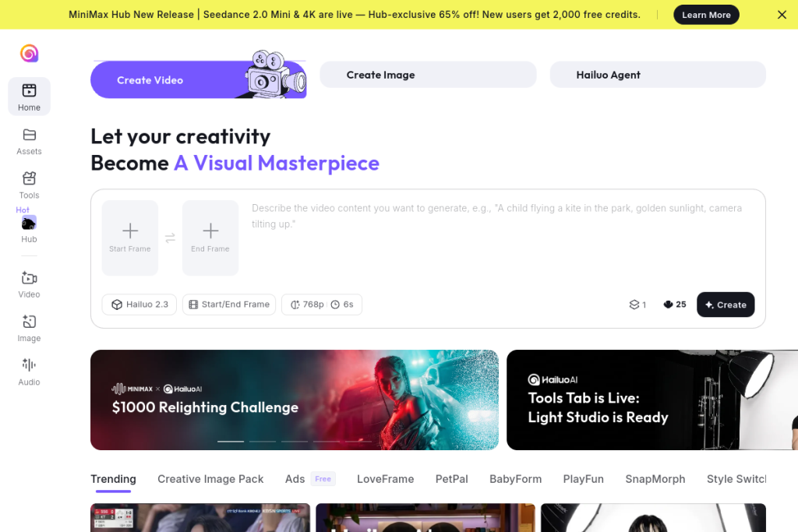Switch to the Creative Image Pack tab

tap(210, 479)
